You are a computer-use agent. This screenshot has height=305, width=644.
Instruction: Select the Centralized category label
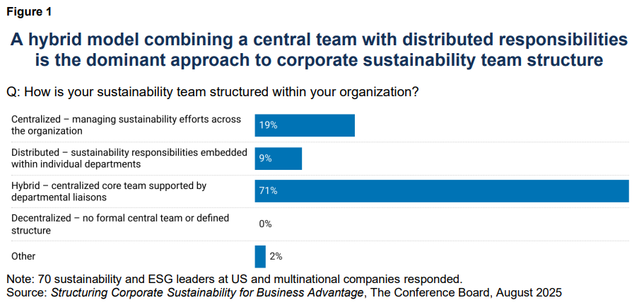click(x=126, y=125)
